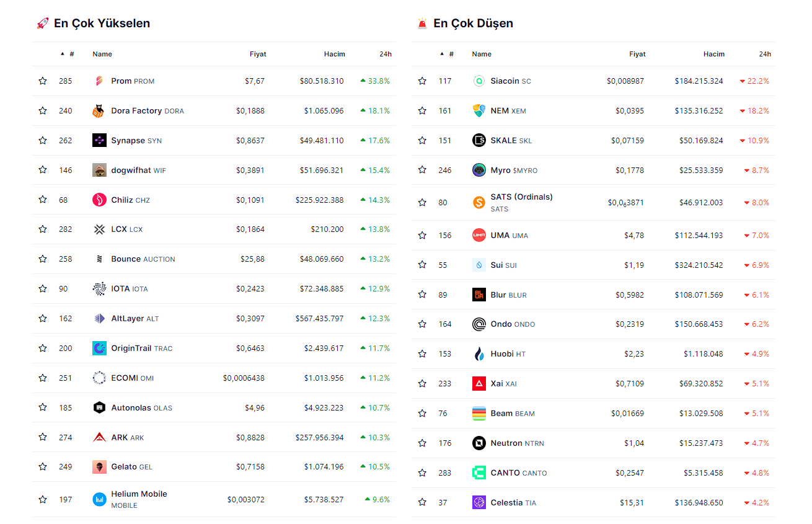Open the Gelato ice cream logo
The height and width of the screenshot is (524, 812).
pyautogui.click(x=99, y=467)
